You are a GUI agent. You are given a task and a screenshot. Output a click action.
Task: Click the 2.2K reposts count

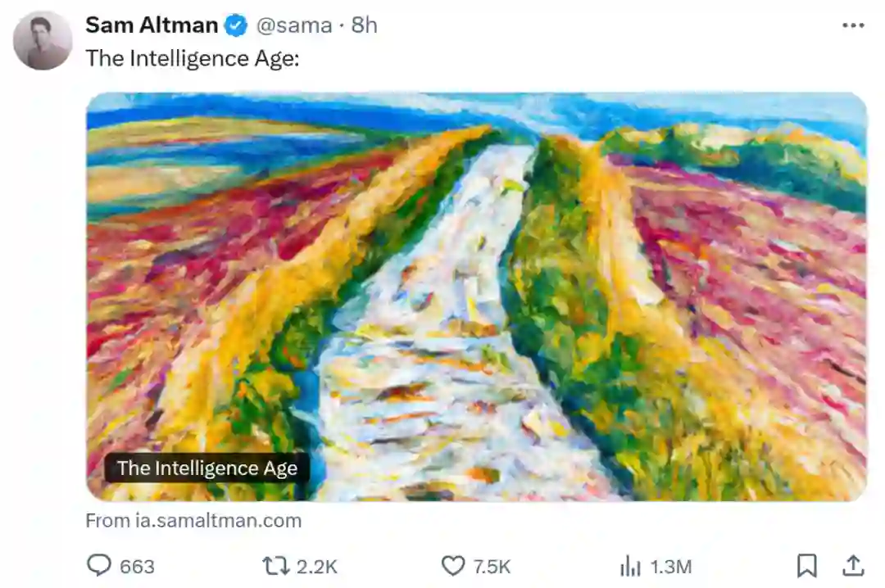[x=315, y=567]
